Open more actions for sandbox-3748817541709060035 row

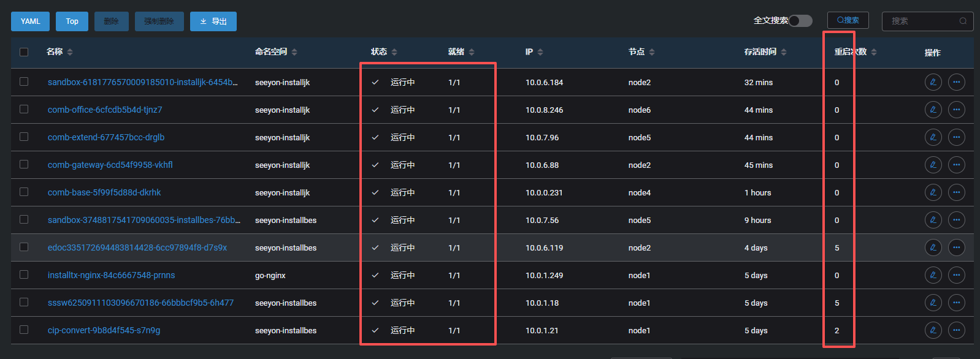click(956, 220)
